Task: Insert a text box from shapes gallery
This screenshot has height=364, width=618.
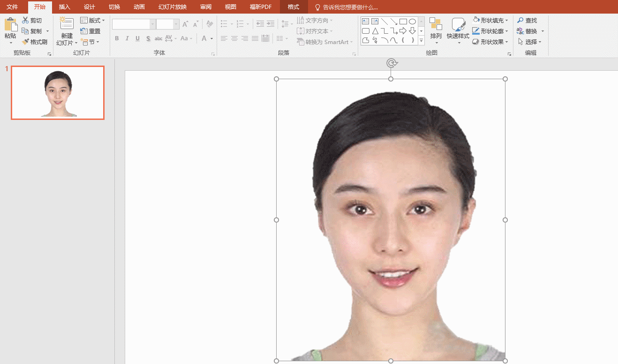Action: tap(366, 22)
